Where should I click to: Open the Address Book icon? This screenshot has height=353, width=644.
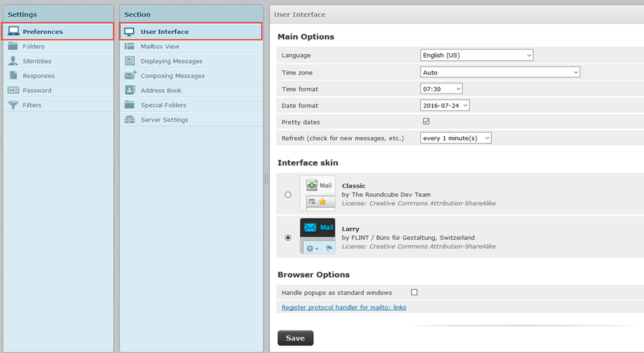pyautogui.click(x=129, y=90)
